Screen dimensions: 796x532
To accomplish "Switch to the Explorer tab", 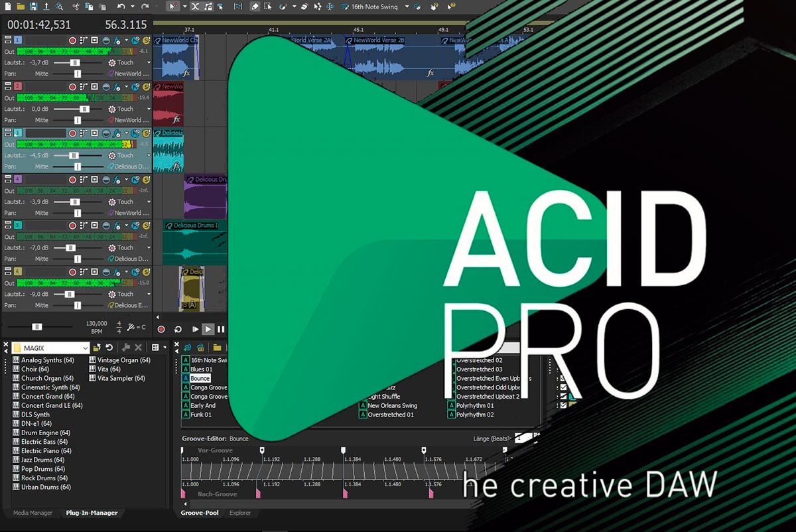I will 240,513.
